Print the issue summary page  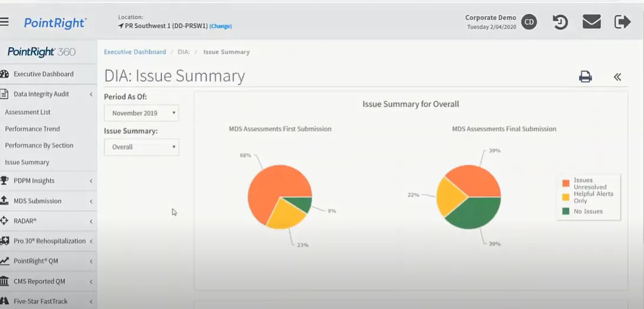tap(585, 77)
